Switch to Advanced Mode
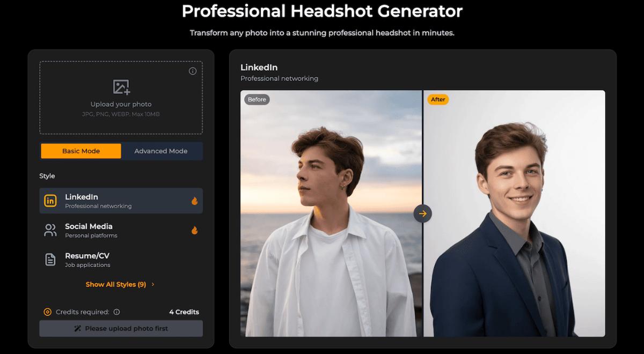 coord(162,151)
